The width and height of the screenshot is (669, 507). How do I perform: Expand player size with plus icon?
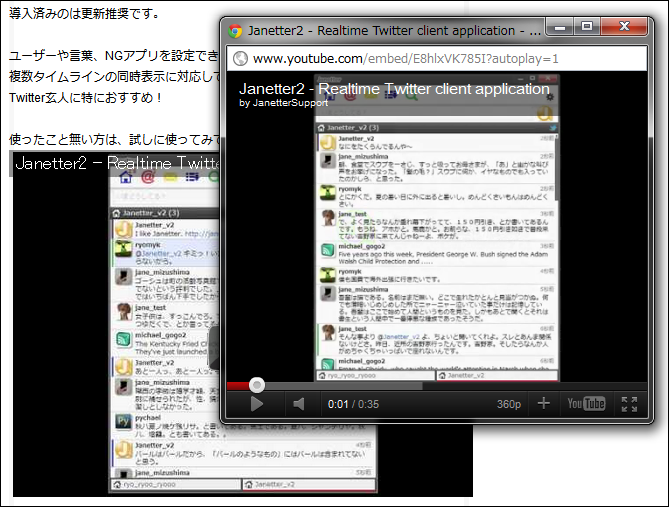[x=544, y=403]
